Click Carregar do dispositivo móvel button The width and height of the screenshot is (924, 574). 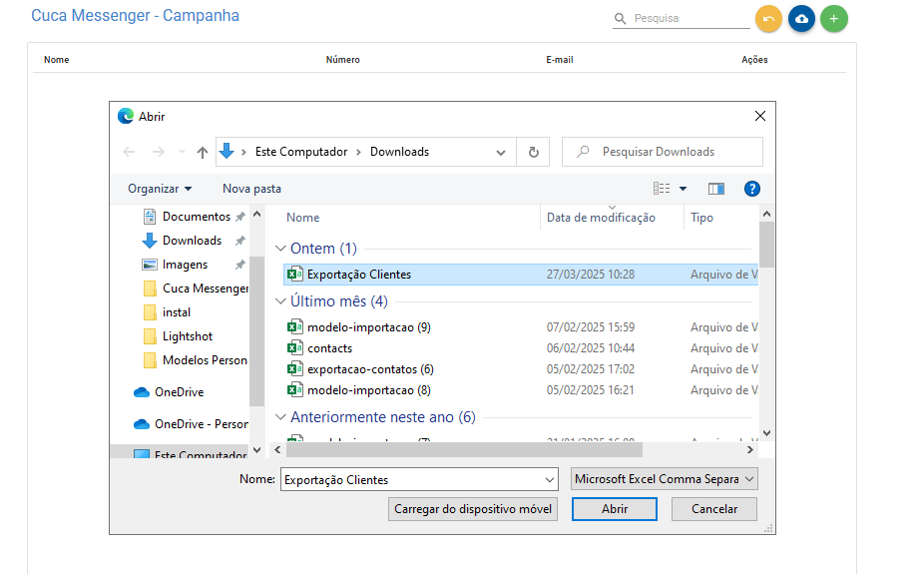click(473, 509)
